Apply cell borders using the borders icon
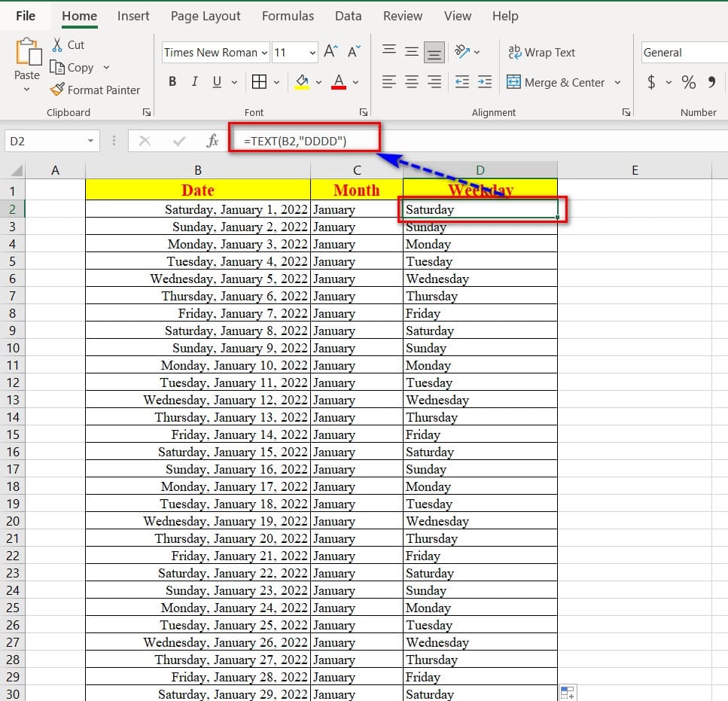The height and width of the screenshot is (701, 728). point(259,82)
